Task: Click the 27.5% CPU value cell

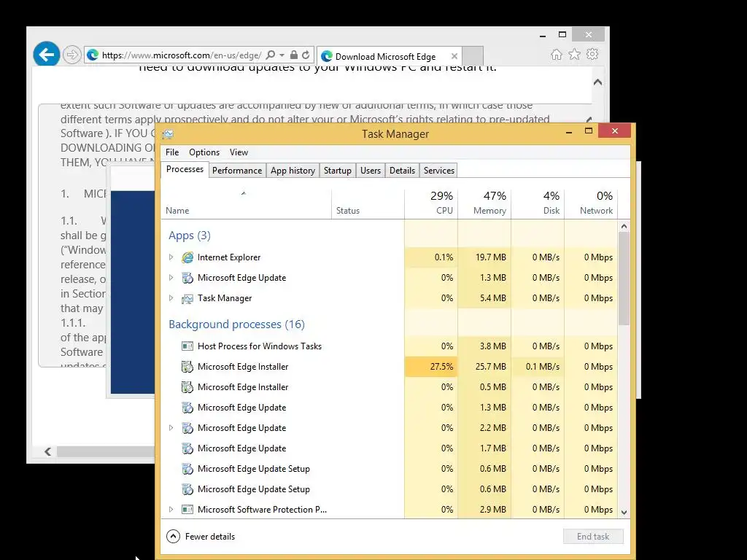Action: (431, 367)
